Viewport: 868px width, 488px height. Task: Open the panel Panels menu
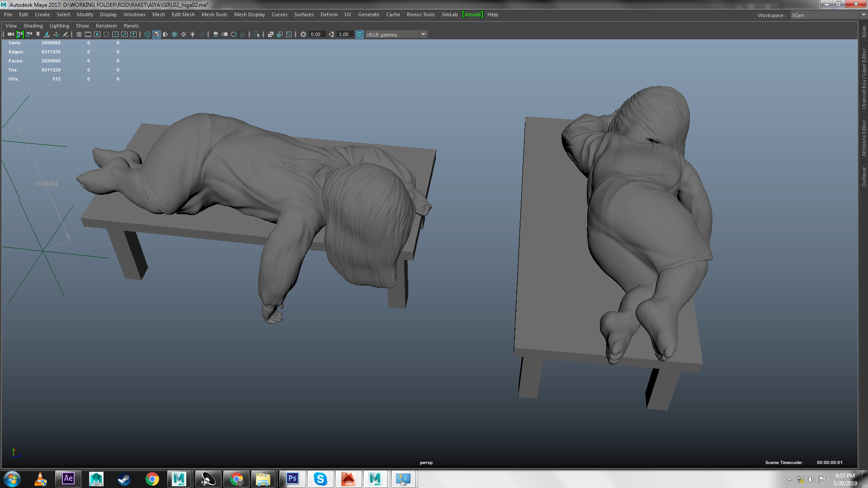(131, 26)
